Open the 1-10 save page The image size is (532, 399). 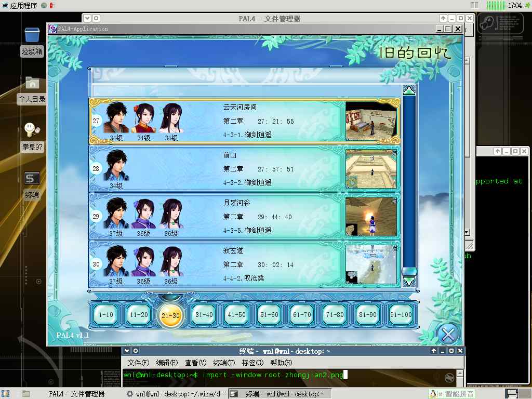click(x=106, y=315)
